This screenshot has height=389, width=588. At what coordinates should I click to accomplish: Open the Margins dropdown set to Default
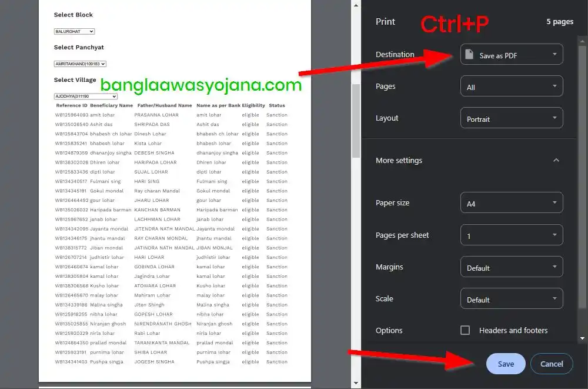511,267
